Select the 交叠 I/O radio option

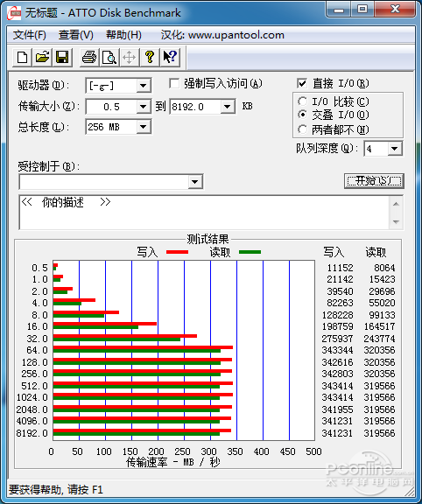[302, 115]
